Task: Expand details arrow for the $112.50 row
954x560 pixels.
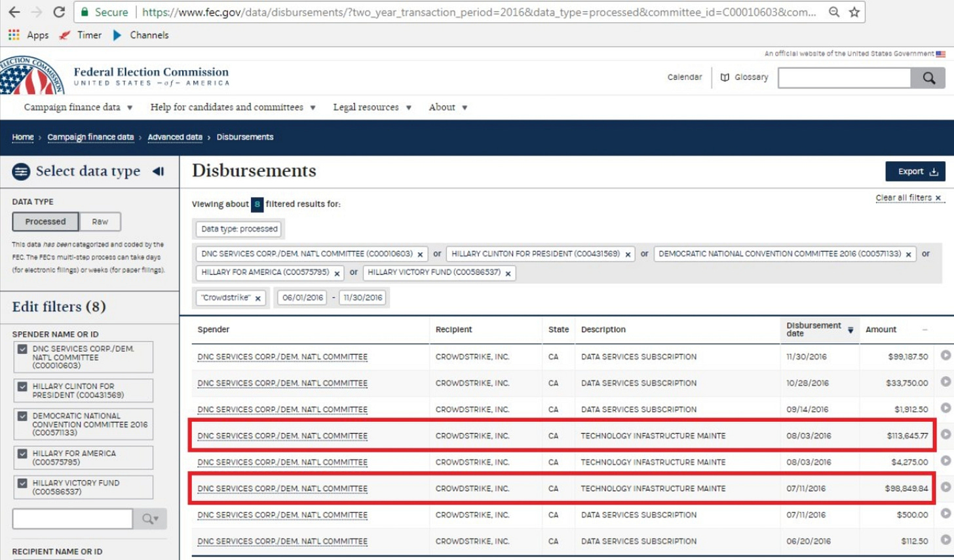Action: pos(945,540)
